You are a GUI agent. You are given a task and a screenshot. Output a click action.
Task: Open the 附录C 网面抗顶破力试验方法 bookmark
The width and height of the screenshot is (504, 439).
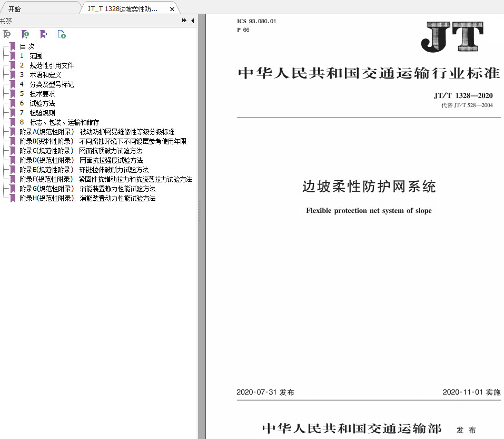click(x=79, y=150)
